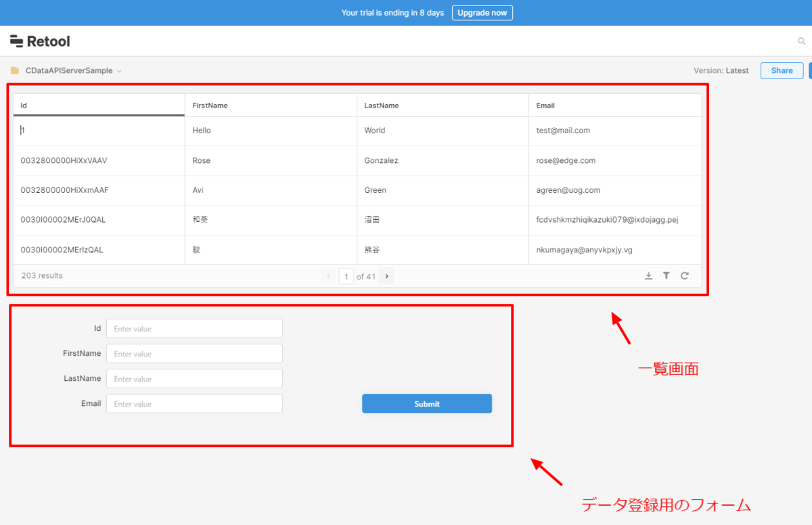Click the trial ending in 8 days notice
Screen dimensions: 812x525
[392, 13]
